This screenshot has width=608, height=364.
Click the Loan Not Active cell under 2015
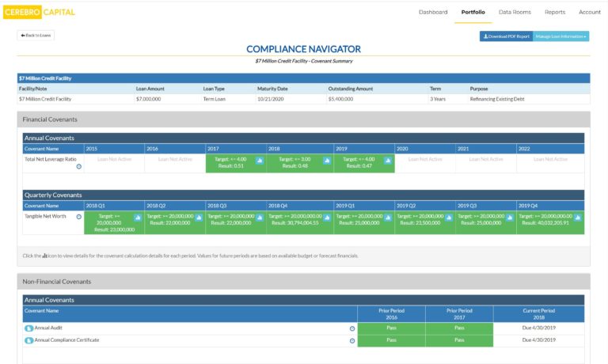tap(114, 163)
